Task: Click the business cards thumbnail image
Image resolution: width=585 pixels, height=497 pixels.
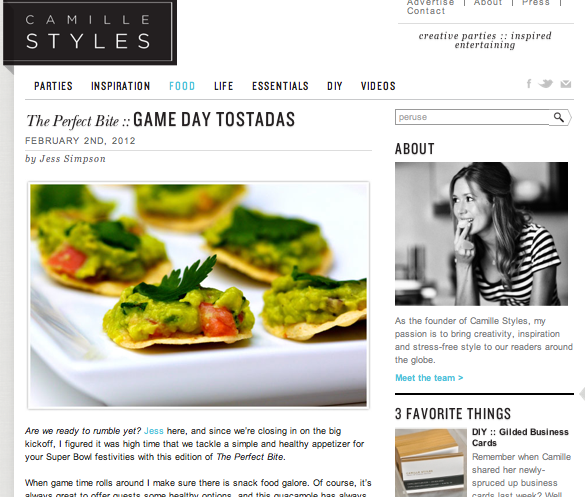Action: [x=431, y=463]
